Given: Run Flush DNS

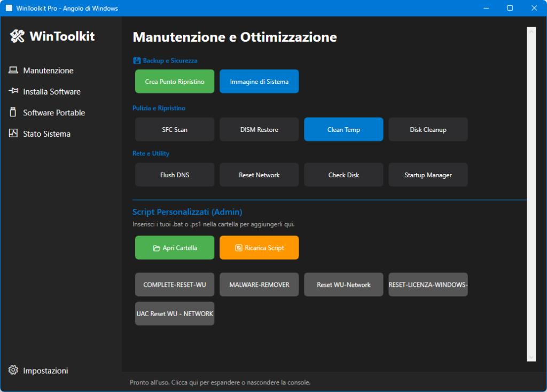Looking at the screenshot, I should pyautogui.click(x=175, y=175).
